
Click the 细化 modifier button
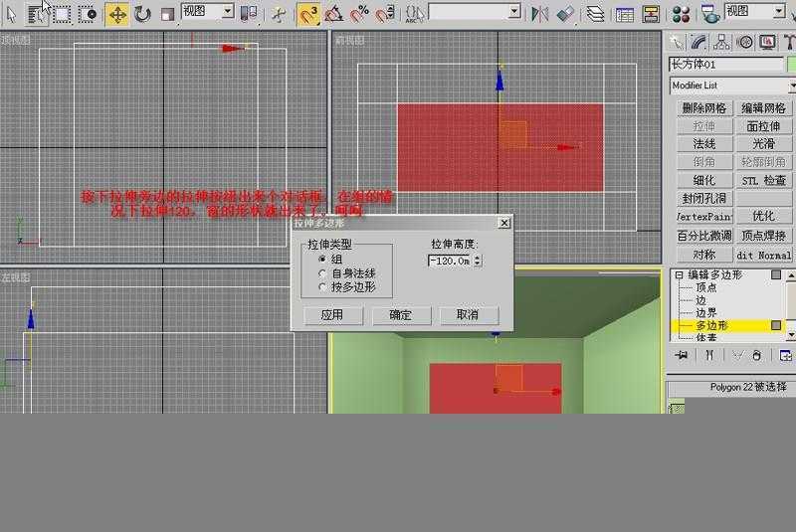tap(704, 180)
